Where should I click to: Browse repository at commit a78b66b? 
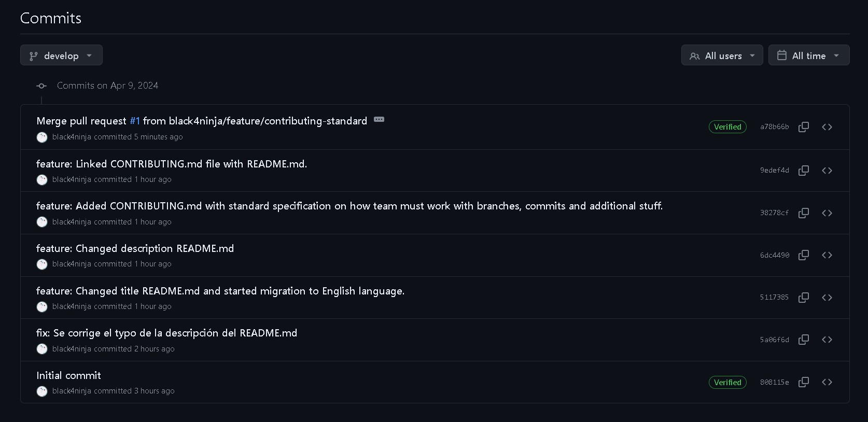pyautogui.click(x=827, y=127)
